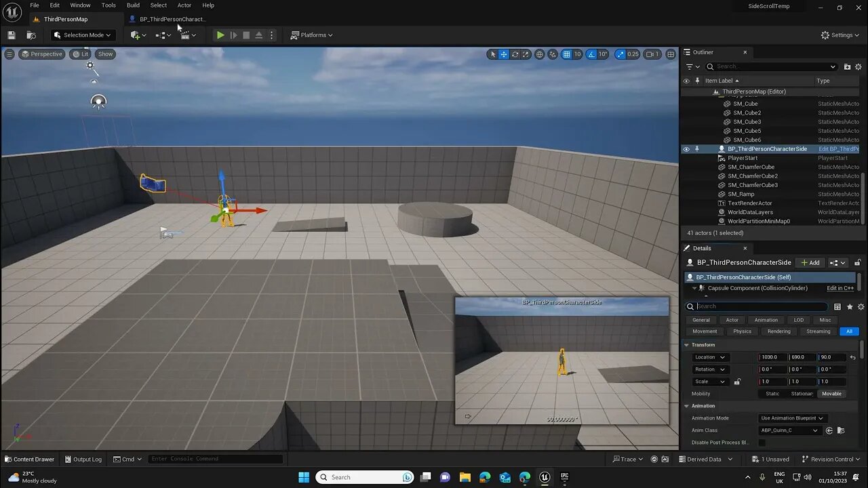Open viewport Show flags menu
Screen dimensions: 868x488
click(105, 54)
